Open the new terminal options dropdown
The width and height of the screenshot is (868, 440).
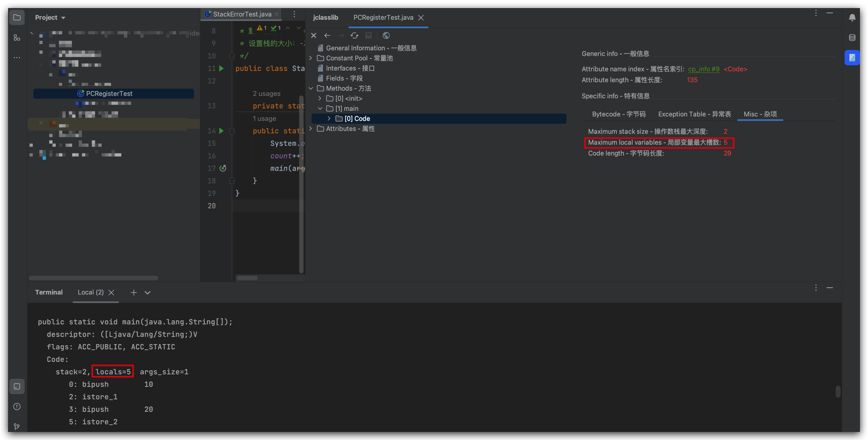(x=148, y=293)
